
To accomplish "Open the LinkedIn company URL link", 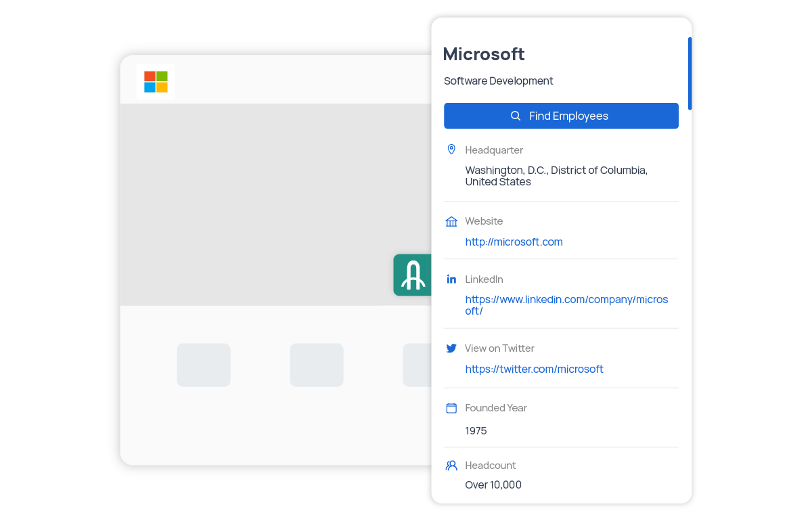I will point(566,305).
